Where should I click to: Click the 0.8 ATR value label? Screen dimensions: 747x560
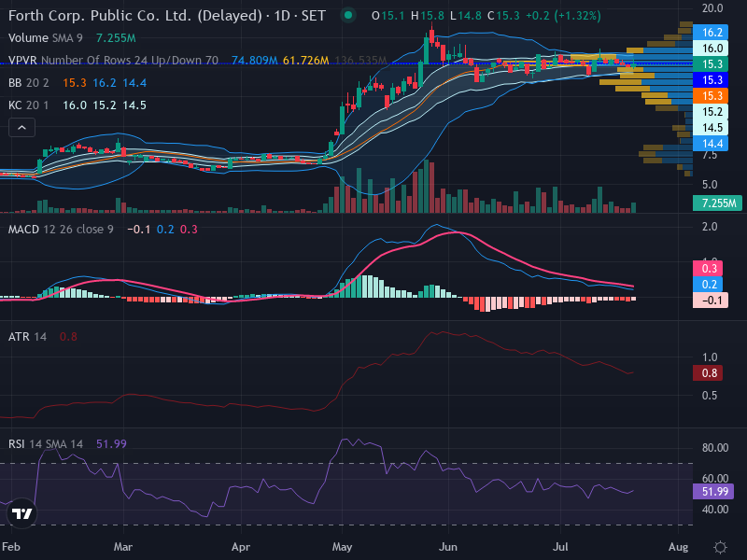pyautogui.click(x=708, y=372)
